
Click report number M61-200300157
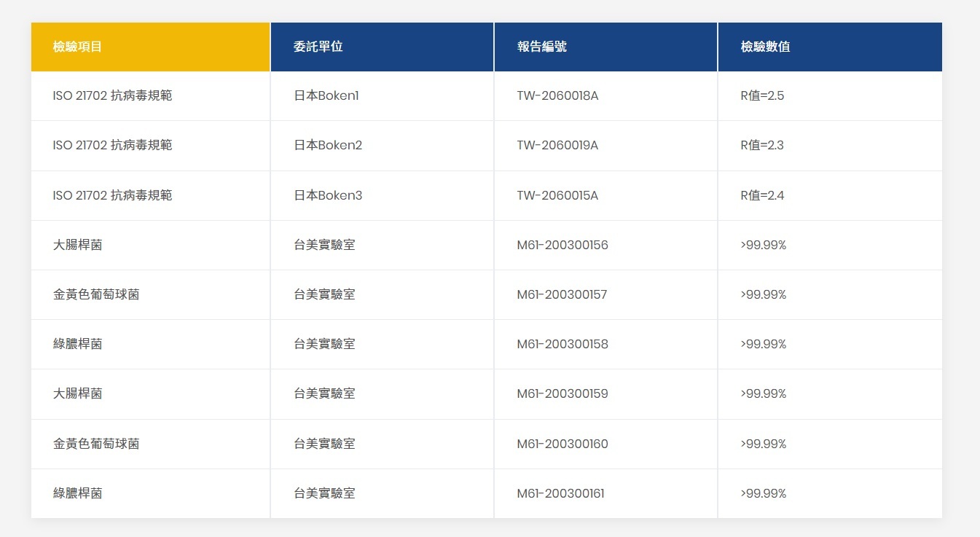pyautogui.click(x=562, y=294)
